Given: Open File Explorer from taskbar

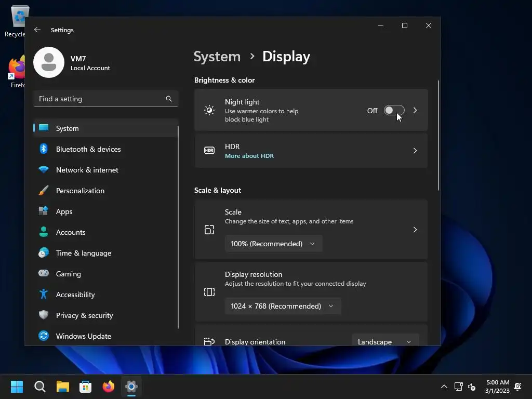Looking at the screenshot, I should click(63, 387).
